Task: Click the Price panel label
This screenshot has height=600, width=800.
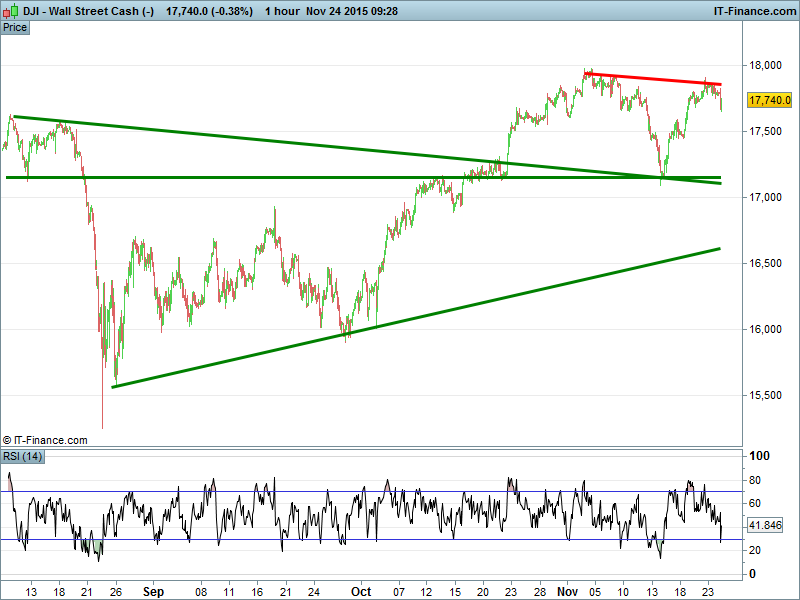Action: 15,27
